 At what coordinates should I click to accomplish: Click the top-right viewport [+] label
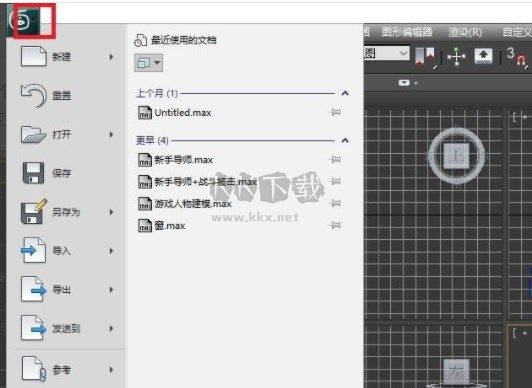pyautogui.click(x=521, y=117)
